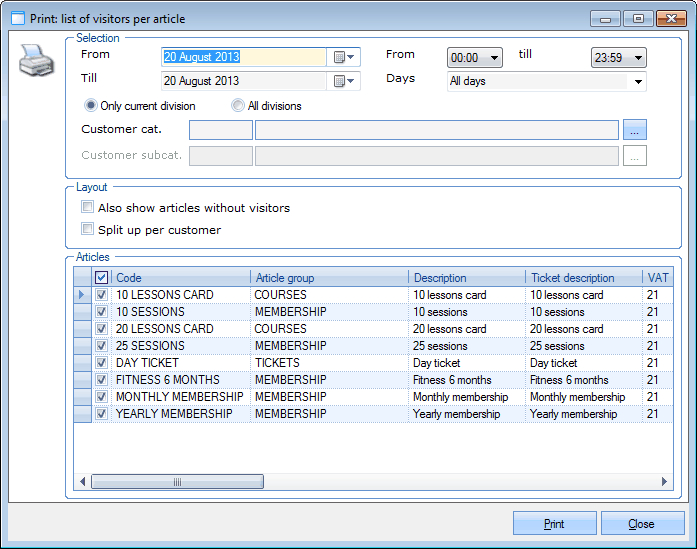Expand the till time 23:59 dropdown
This screenshot has width=697, height=549.
click(x=638, y=59)
